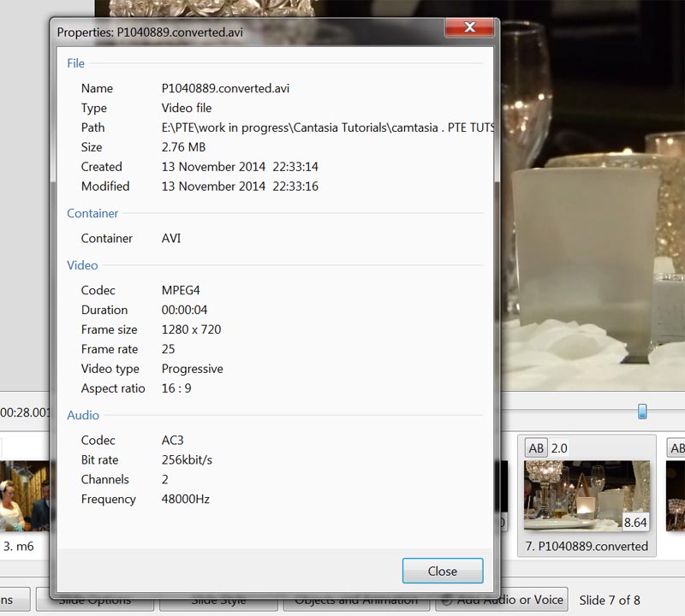Click the Properties dialog title bar
Screen dimensions: 685x616
click(x=240, y=32)
